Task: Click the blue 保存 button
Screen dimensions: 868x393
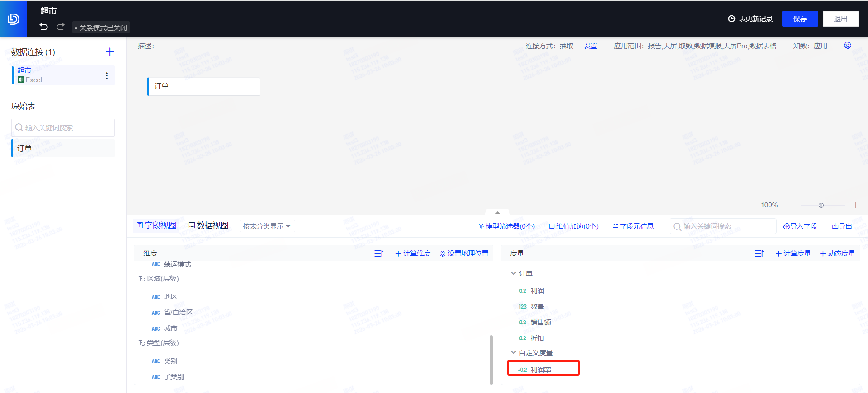Action: pos(800,19)
